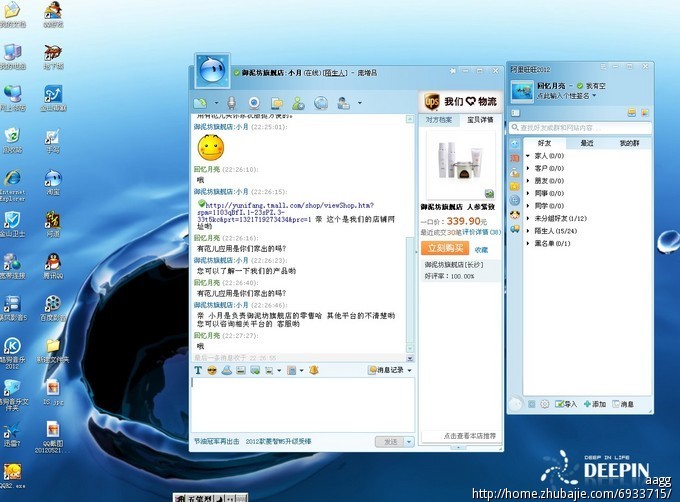Open the calculator tools dropdown arrow

[301, 371]
